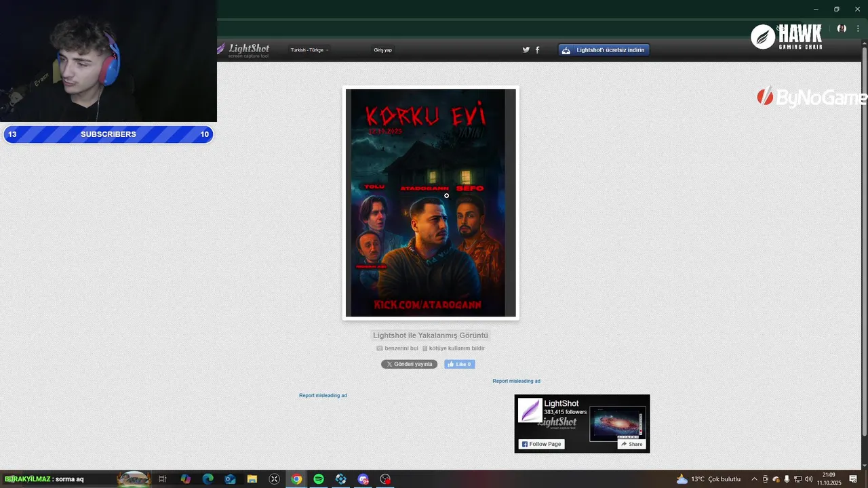Click the Meet Now tray icon
The height and width of the screenshot is (488, 868).
click(766, 479)
